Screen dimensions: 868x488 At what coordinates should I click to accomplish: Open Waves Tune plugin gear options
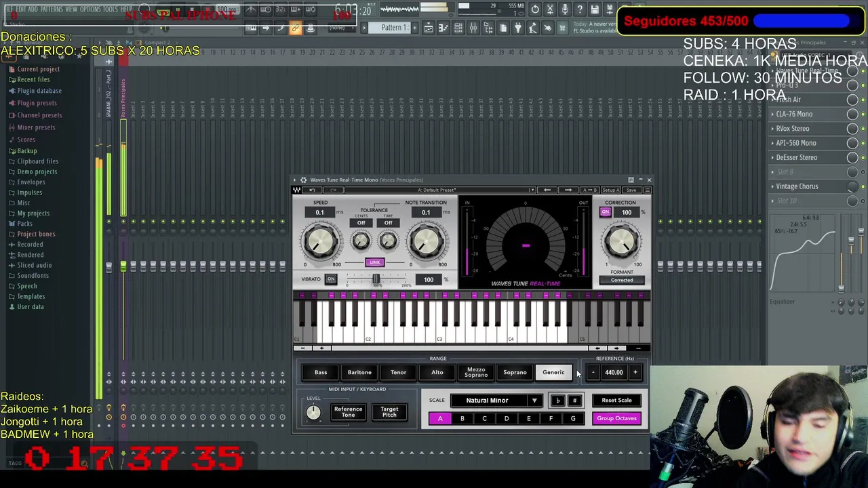303,180
